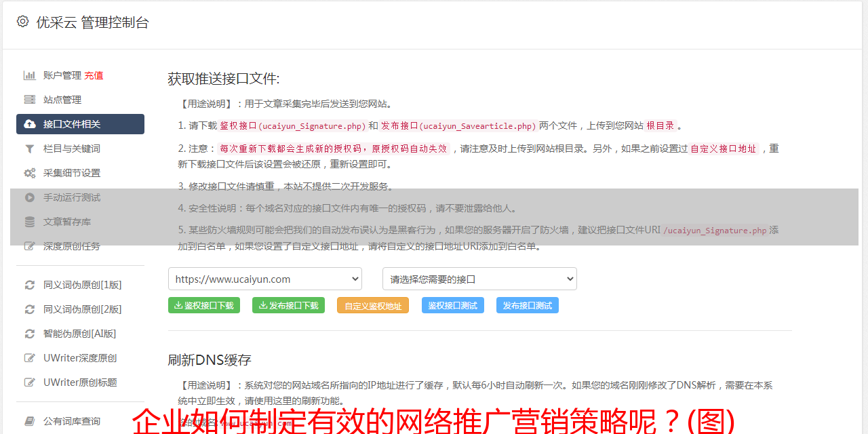
Task: Click the filter funnel icon for 栏目与关键词
Action: point(30,149)
